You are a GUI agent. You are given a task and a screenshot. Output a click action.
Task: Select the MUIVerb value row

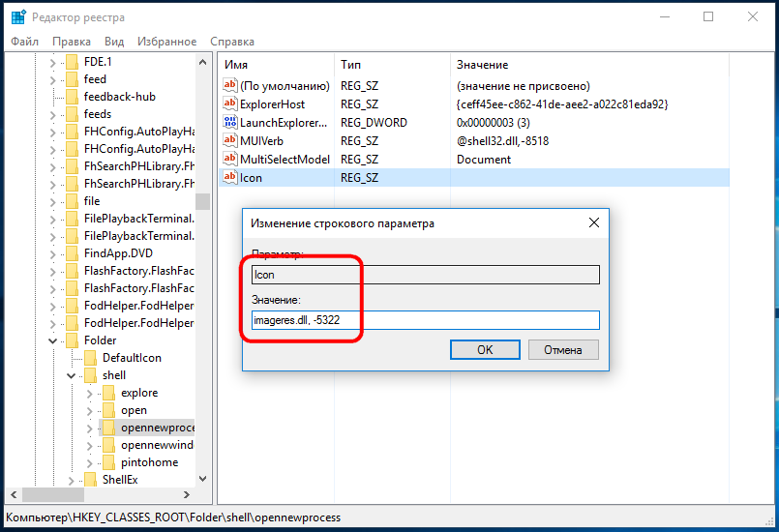click(x=474, y=140)
